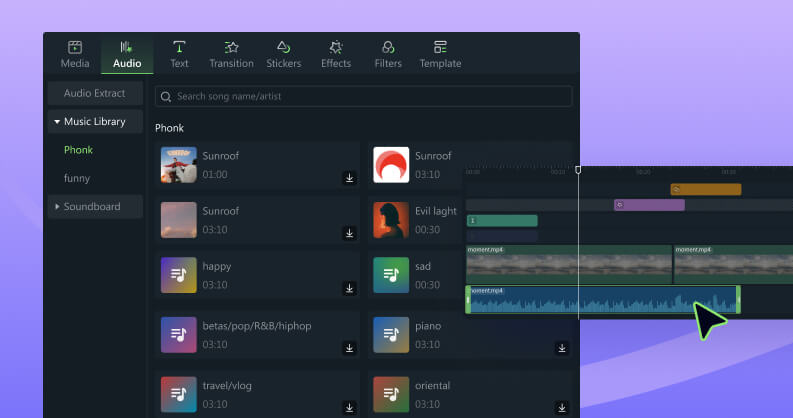The image size is (793, 418).
Task: Open the Stickers panel icon
Action: [x=283, y=47]
